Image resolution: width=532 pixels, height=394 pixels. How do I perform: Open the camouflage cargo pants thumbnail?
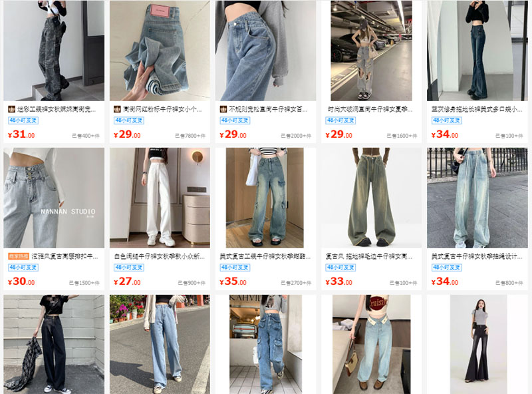click(54, 51)
